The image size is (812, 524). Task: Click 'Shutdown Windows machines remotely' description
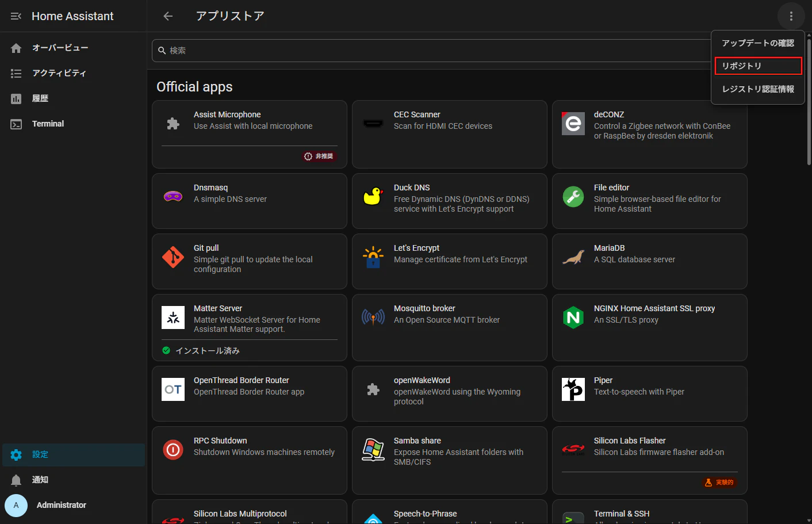click(x=264, y=452)
